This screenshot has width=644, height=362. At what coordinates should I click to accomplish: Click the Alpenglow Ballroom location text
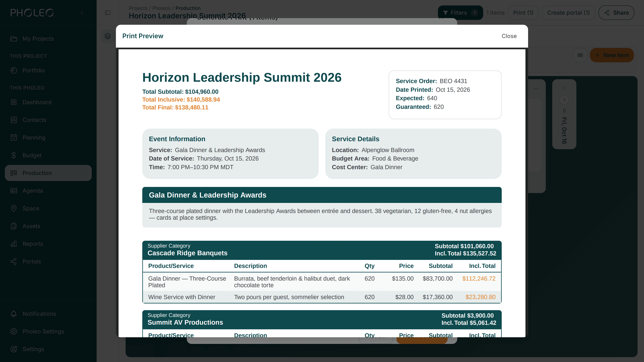click(388, 150)
